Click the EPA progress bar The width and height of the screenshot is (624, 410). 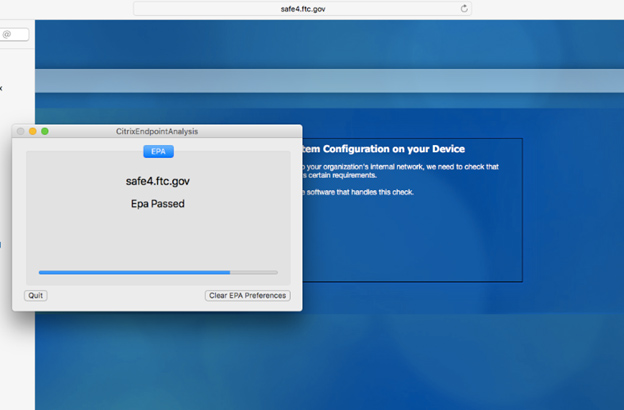click(x=158, y=272)
